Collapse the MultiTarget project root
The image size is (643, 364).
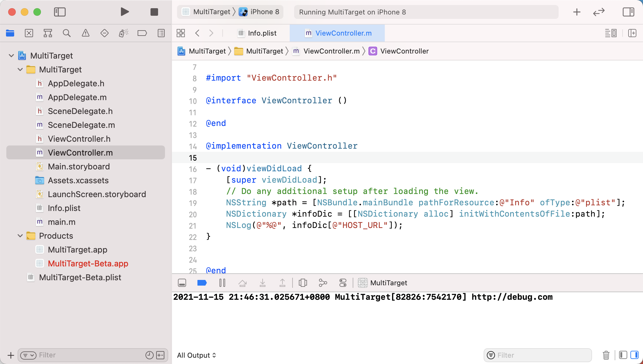11,56
